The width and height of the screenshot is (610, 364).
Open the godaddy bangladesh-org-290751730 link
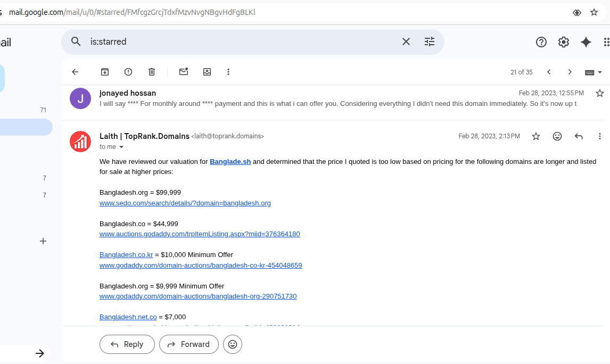coord(198,296)
